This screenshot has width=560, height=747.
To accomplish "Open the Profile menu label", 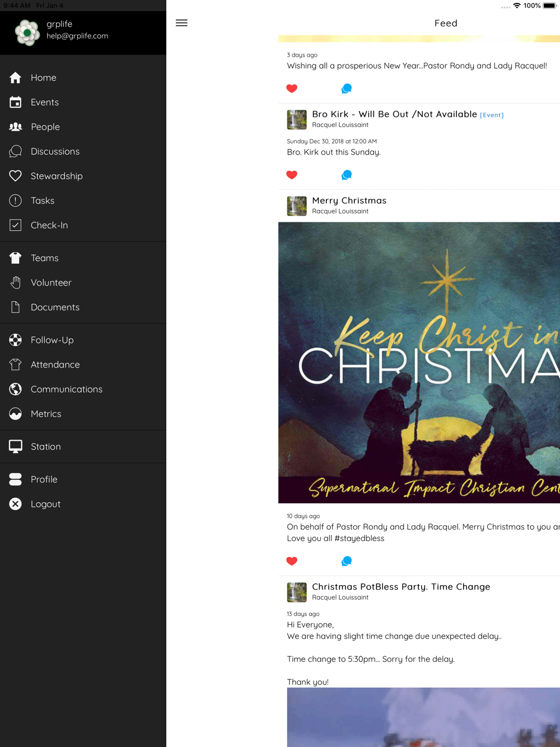I will tap(44, 479).
